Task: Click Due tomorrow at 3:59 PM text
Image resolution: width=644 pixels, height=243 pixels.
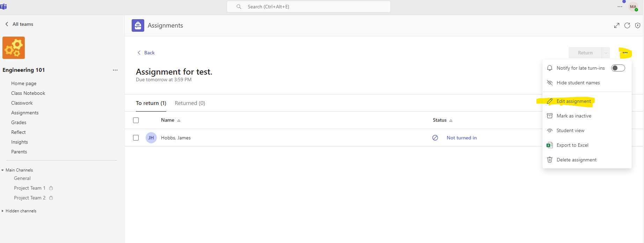Action: [164, 80]
